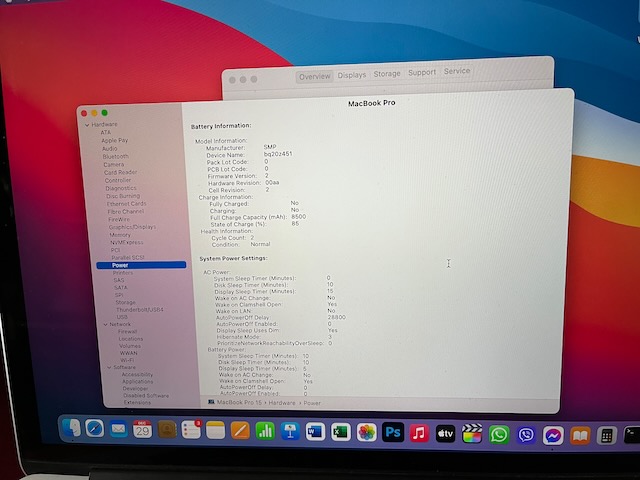The image size is (640, 480).
Task: Switch to Service tab in About This Mac
Action: (x=457, y=71)
